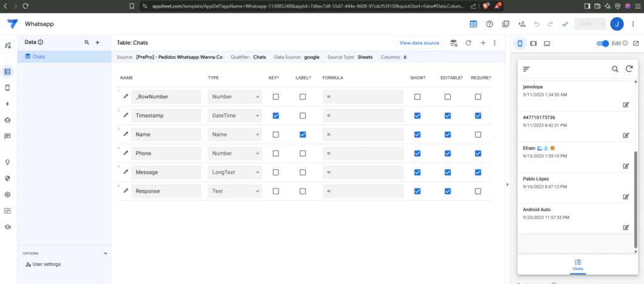Open the Manage monitor section
Image resolution: width=644 pixels, height=284 pixels.
click(x=8, y=210)
